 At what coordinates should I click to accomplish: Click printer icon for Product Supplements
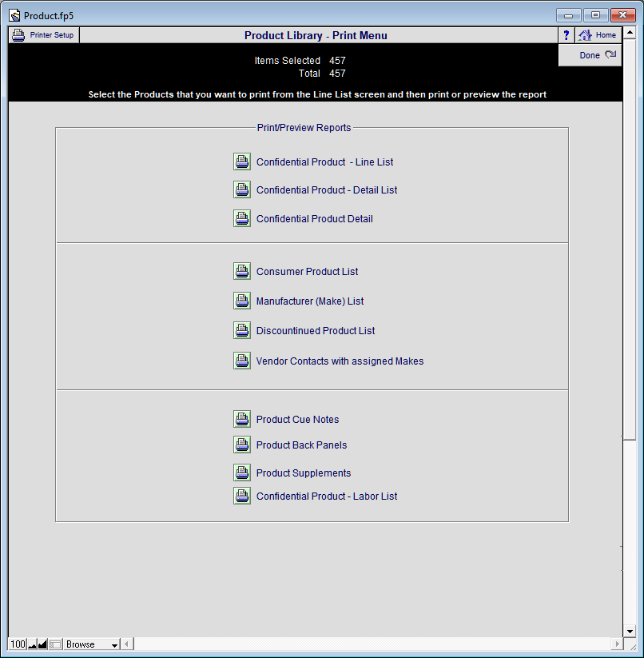242,473
